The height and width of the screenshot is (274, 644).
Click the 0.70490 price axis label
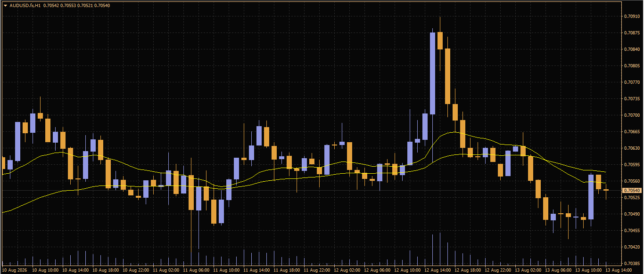(632, 214)
